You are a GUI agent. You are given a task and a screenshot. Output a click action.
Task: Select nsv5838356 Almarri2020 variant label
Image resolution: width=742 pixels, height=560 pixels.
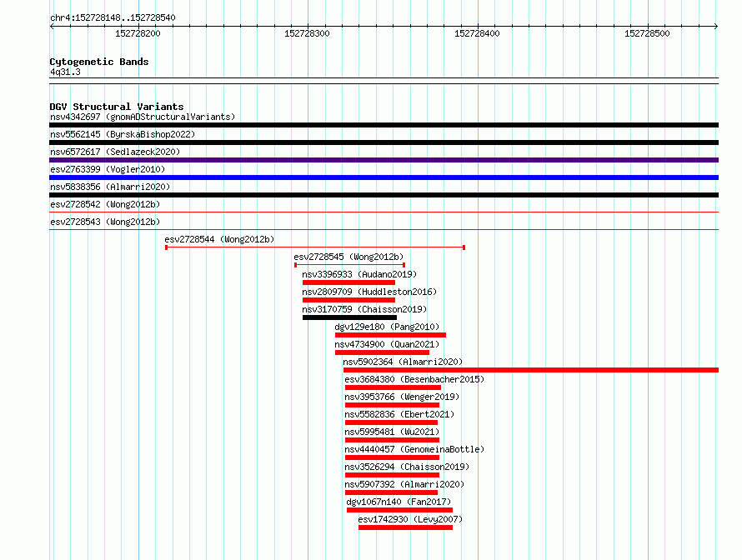click(x=110, y=187)
